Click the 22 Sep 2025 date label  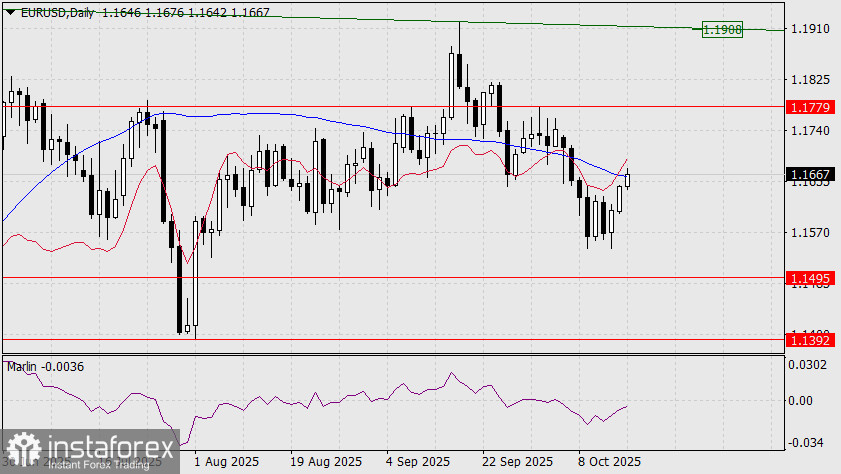pyautogui.click(x=517, y=462)
